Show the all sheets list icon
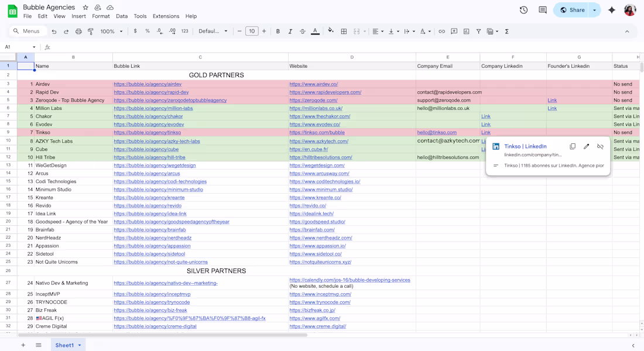 (38, 345)
